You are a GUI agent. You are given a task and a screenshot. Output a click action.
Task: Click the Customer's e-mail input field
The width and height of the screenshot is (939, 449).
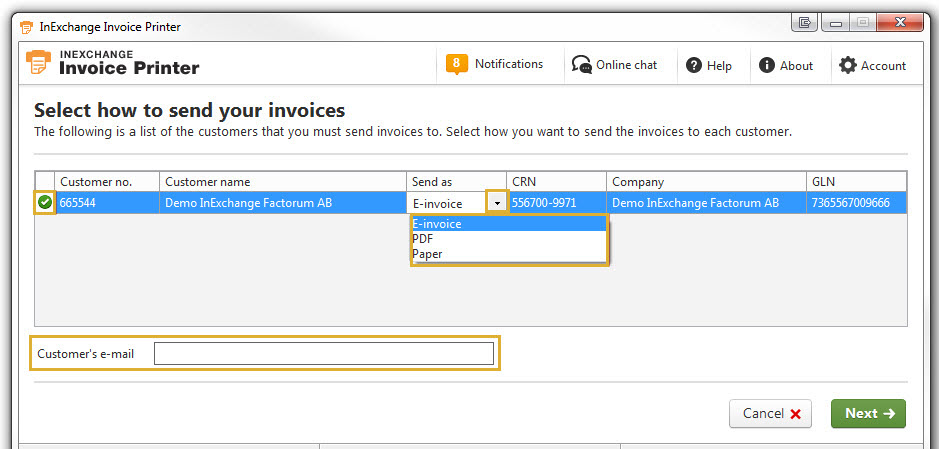coord(324,354)
